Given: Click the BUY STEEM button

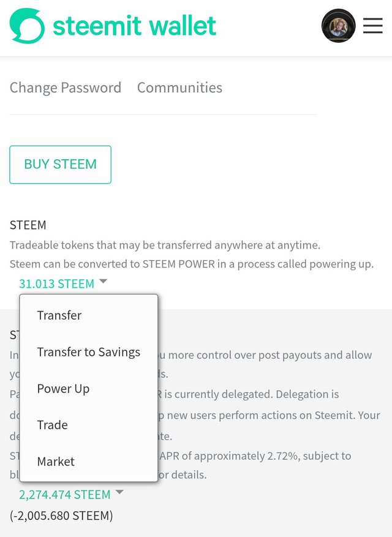Looking at the screenshot, I should point(60,164).
